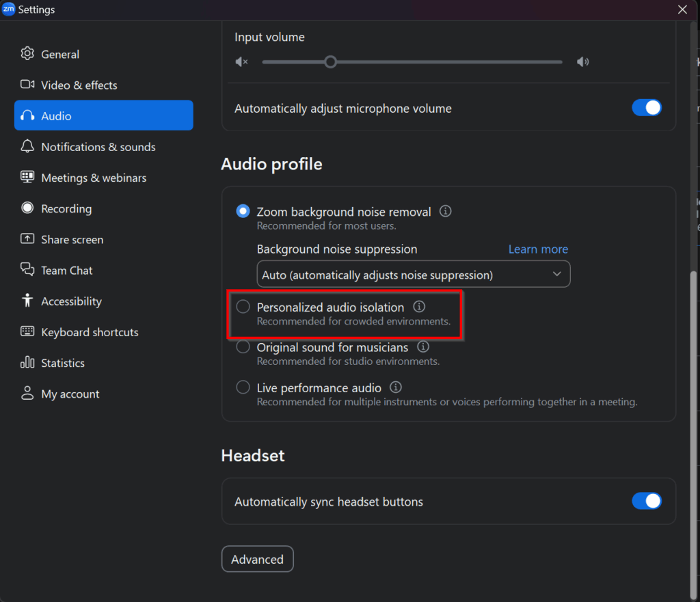Expand the Background noise suppression dropdown
The height and width of the screenshot is (602, 700).
tap(413, 275)
